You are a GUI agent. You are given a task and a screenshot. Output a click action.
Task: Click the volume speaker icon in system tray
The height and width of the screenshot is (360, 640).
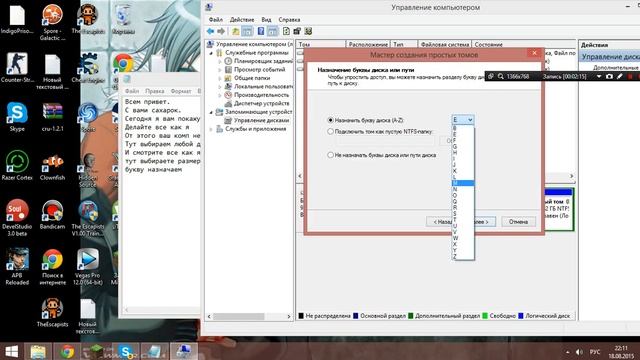pyautogui.click(x=579, y=352)
